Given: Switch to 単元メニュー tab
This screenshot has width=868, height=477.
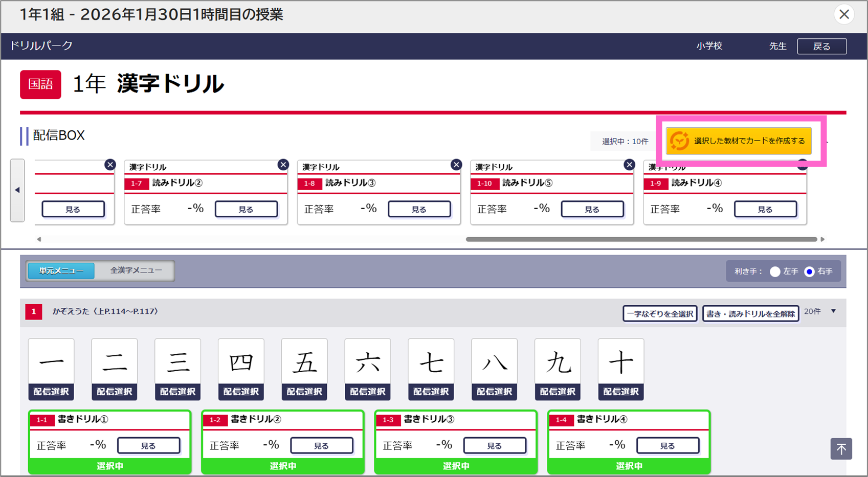Looking at the screenshot, I should [x=61, y=271].
